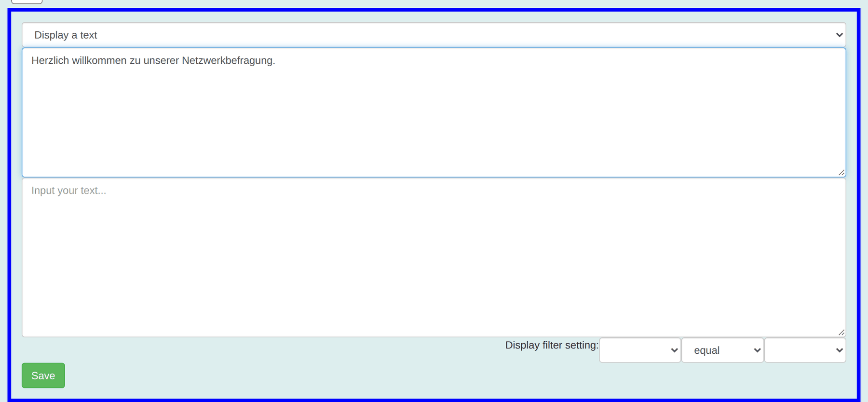
Task: Open the 'Display a text' type dropdown
Action: [434, 35]
